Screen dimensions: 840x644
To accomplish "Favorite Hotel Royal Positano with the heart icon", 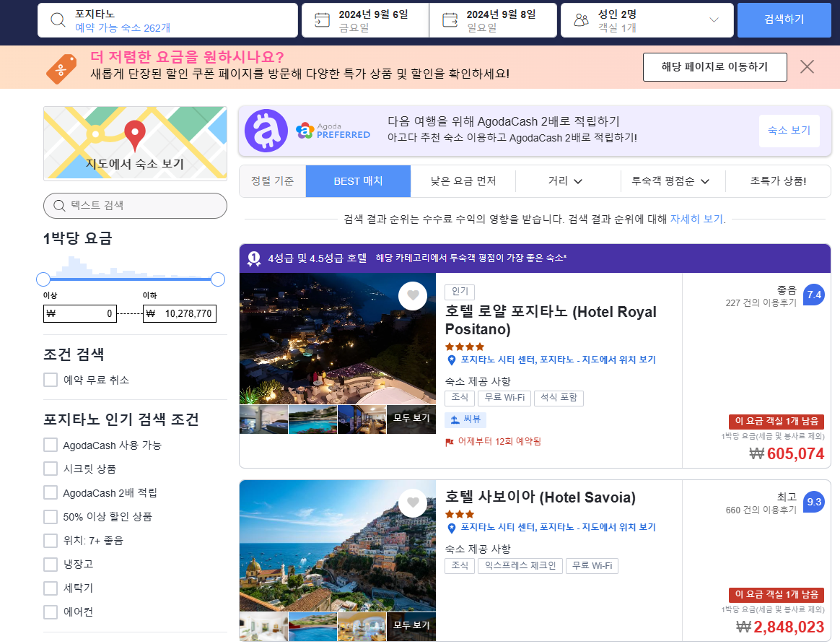I will [x=413, y=295].
